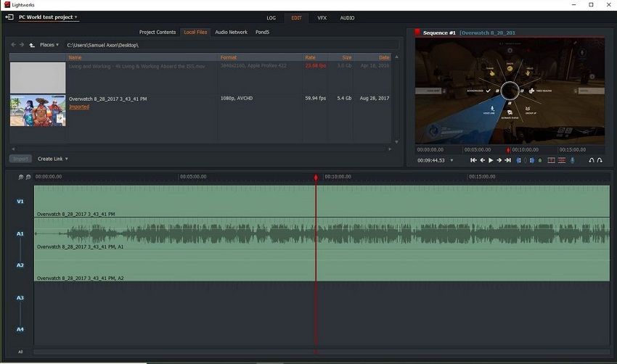Open the Local Files tab
This screenshot has height=364, width=617.
(x=195, y=32)
